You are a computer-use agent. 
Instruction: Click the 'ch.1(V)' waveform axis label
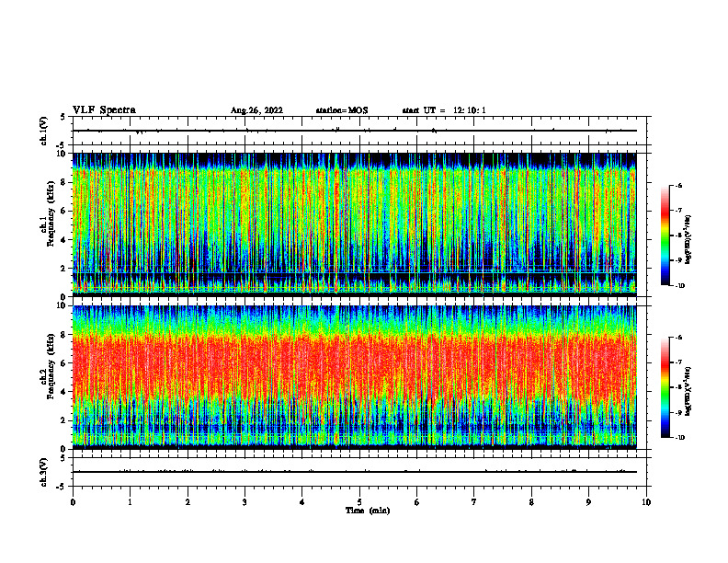[x=44, y=131]
